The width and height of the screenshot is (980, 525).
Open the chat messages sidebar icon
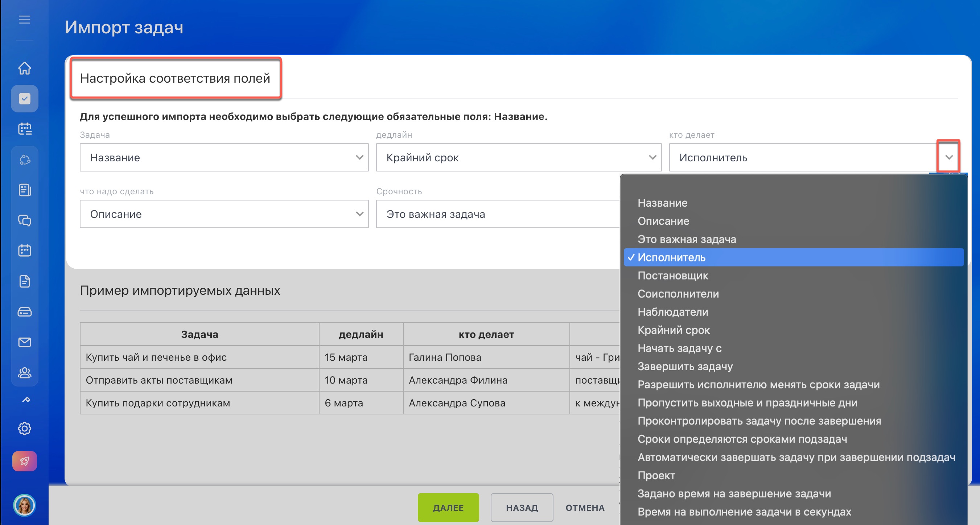click(24, 220)
